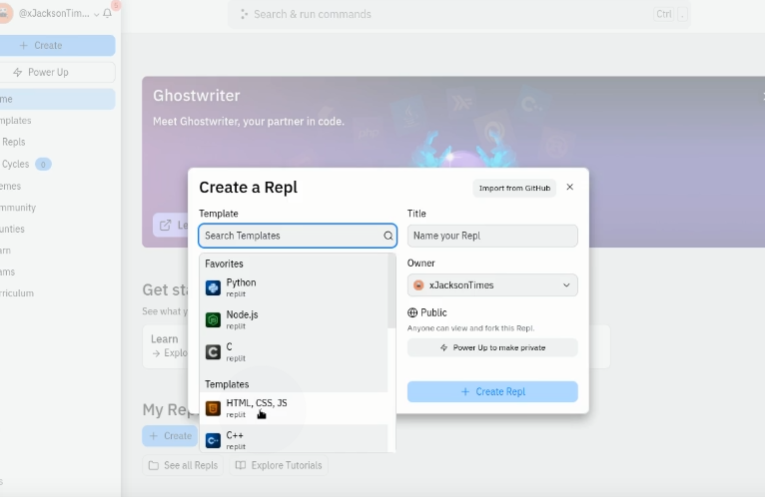Click the Create Repl button
Screen dimensions: 765x497
click(x=492, y=392)
